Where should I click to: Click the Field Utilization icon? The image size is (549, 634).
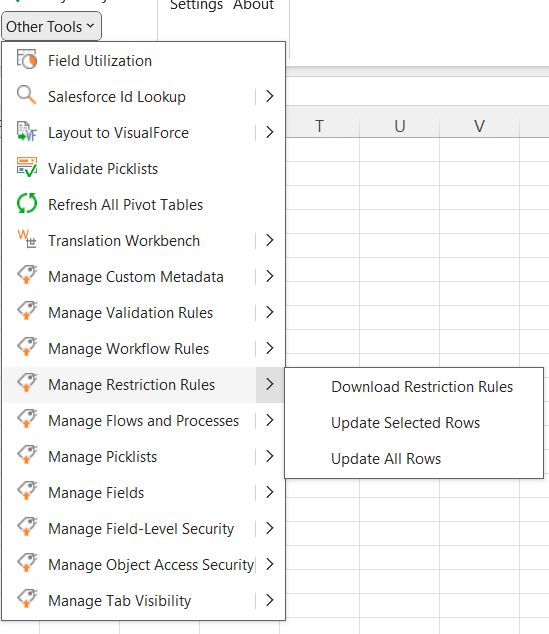[x=27, y=60]
